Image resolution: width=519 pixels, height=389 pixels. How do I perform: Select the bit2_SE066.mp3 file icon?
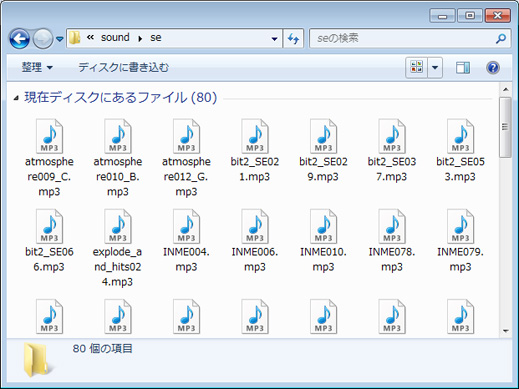(49, 227)
